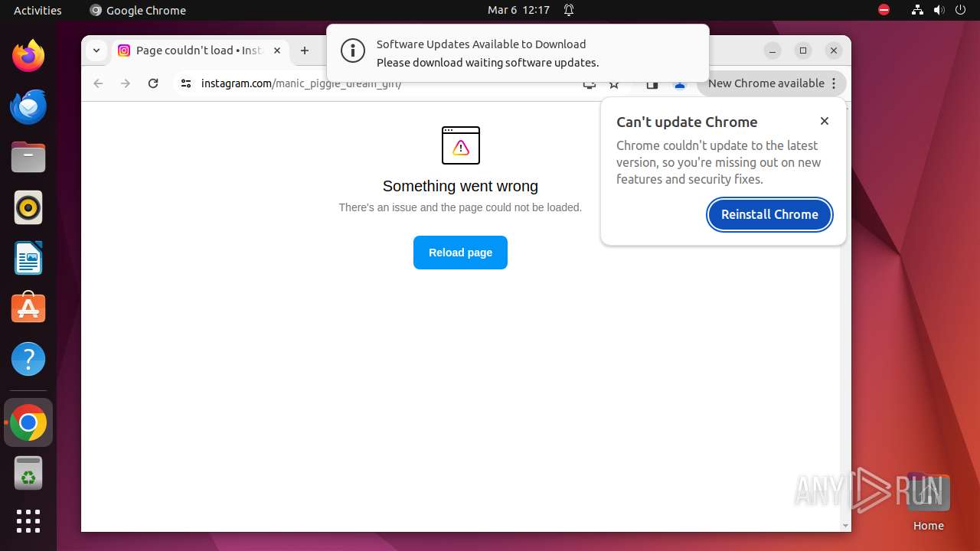980x551 pixels.
Task: Click the 'Something went wrong' heading
Action: click(x=460, y=186)
